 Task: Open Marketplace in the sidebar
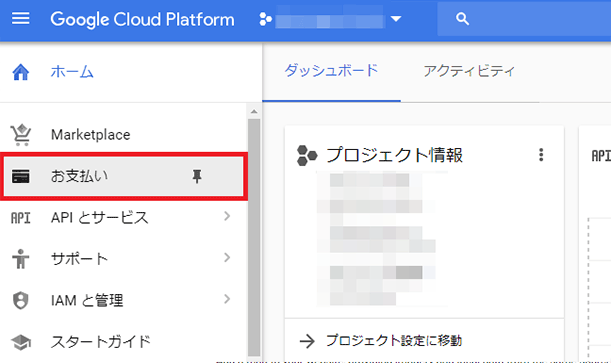tap(91, 135)
